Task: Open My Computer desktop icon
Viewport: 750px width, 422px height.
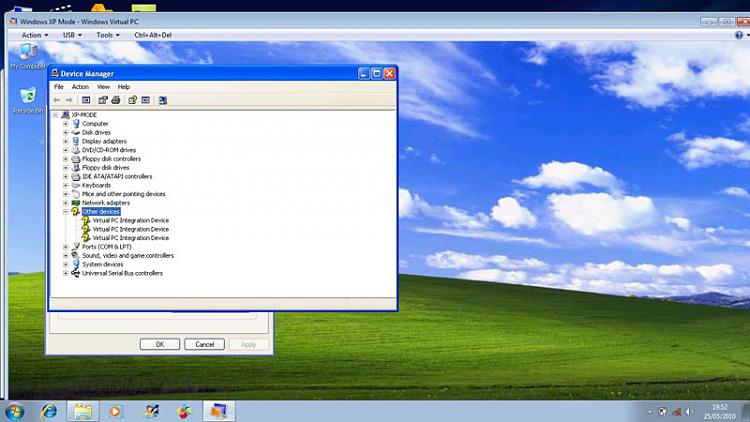Action: point(28,56)
